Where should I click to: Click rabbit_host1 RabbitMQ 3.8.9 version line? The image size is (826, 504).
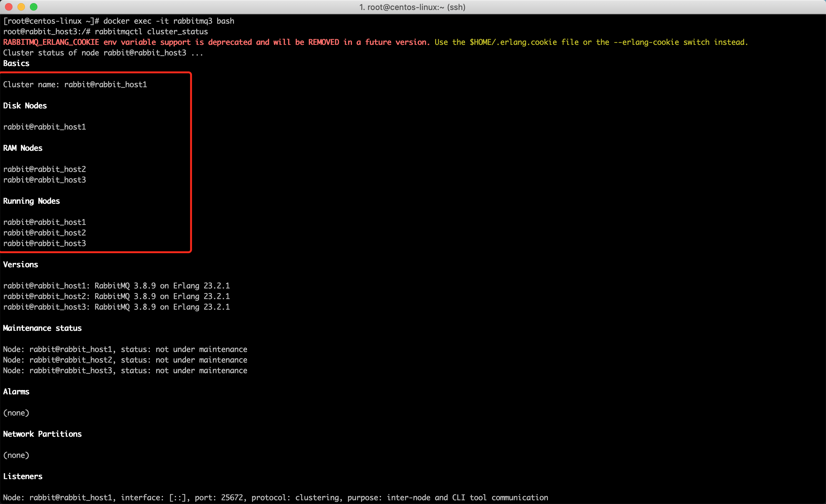116,286
